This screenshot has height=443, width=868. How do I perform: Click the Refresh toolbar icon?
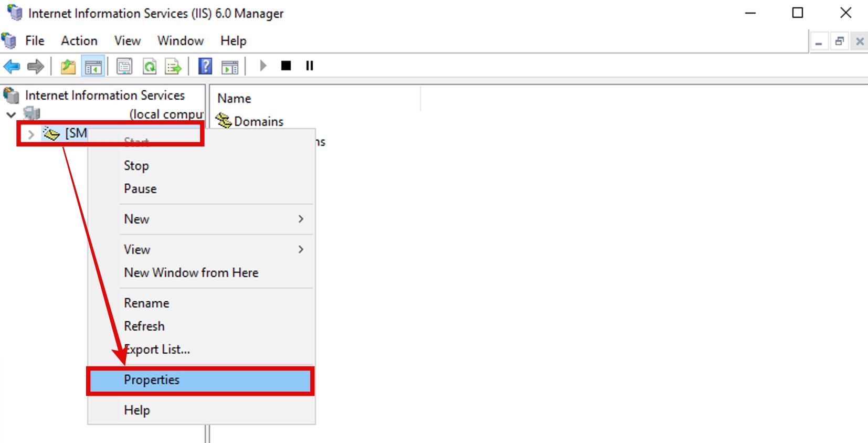click(150, 66)
